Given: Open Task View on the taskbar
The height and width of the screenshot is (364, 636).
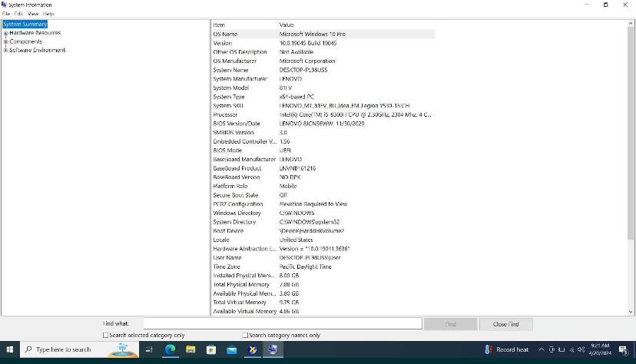Looking at the screenshot, I should (x=149, y=349).
